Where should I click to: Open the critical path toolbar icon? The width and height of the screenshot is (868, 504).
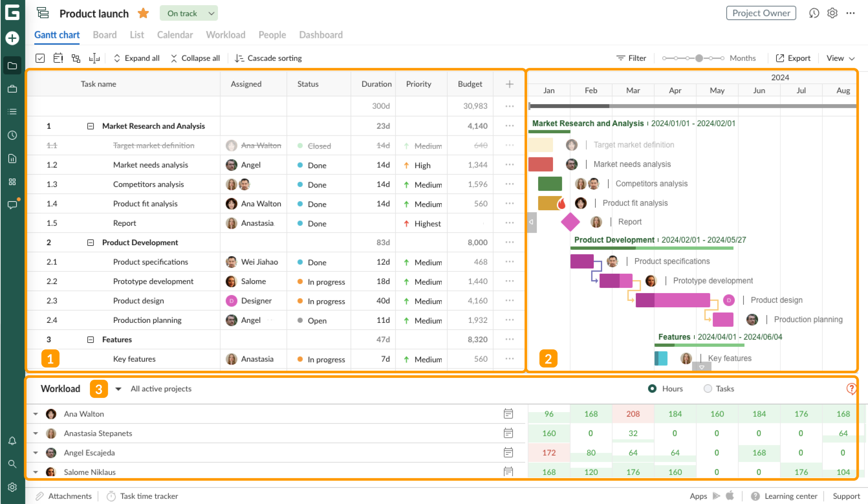[76, 58]
